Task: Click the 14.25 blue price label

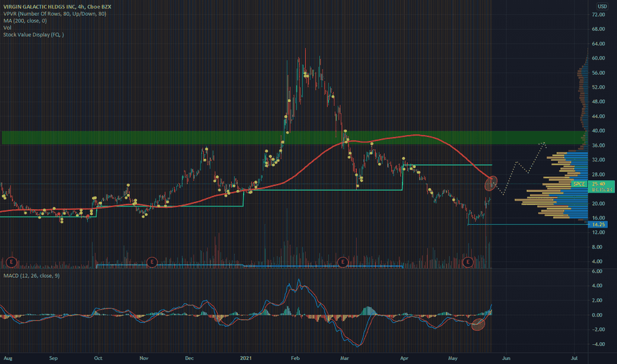Action: click(x=598, y=224)
